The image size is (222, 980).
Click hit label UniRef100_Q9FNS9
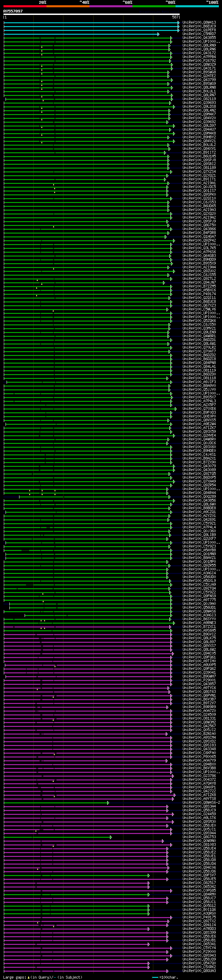tap(199, 596)
